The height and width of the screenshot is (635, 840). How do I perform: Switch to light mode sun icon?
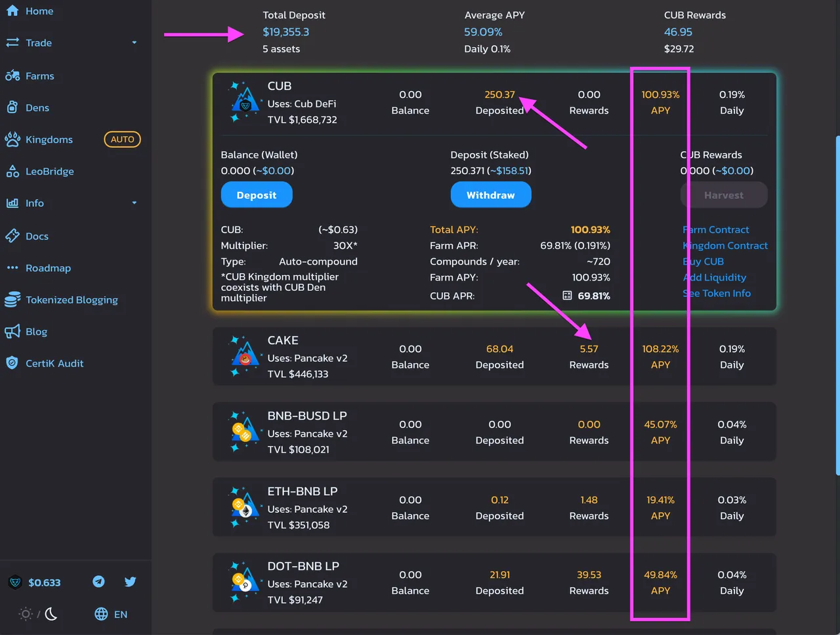pyautogui.click(x=26, y=614)
